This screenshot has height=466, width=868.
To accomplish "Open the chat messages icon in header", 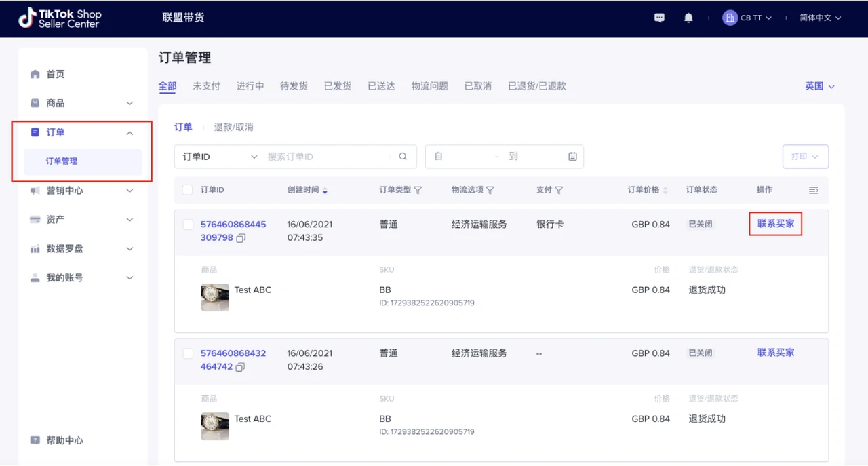I will (659, 18).
